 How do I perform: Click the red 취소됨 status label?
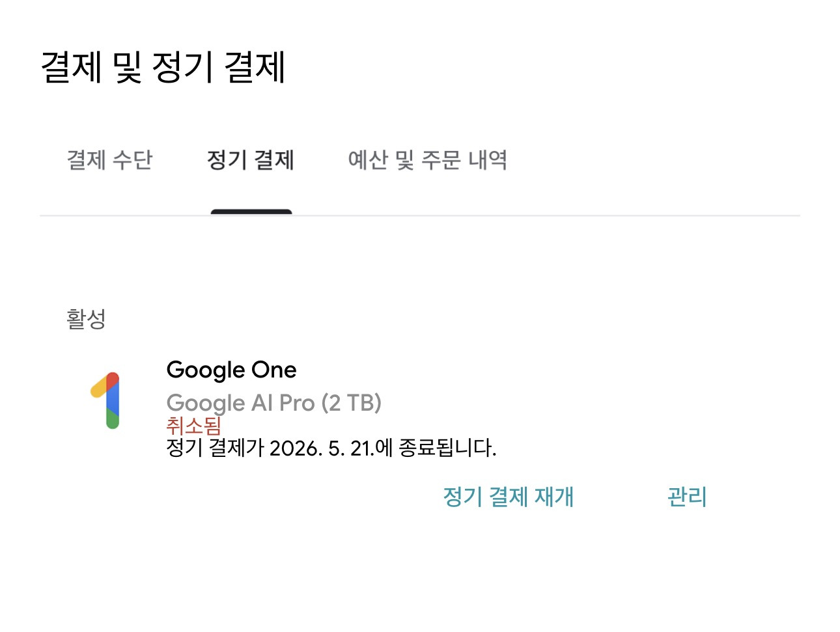[193, 426]
